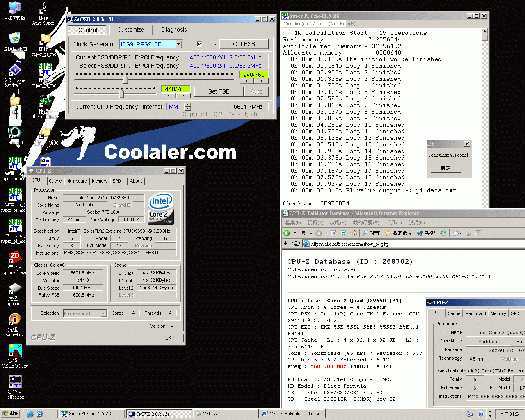Open the IE File menu
This screenshot has height=420, width=525.
pos(293,223)
